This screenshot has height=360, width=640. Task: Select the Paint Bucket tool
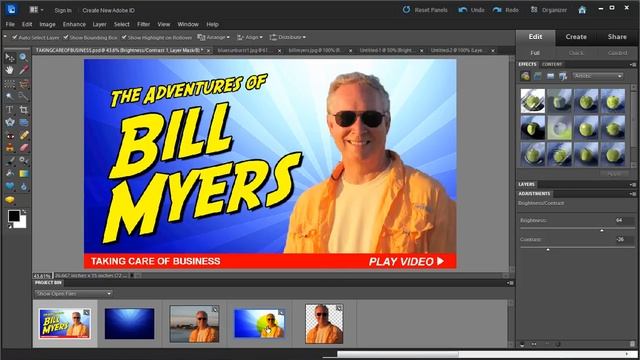tap(9, 173)
